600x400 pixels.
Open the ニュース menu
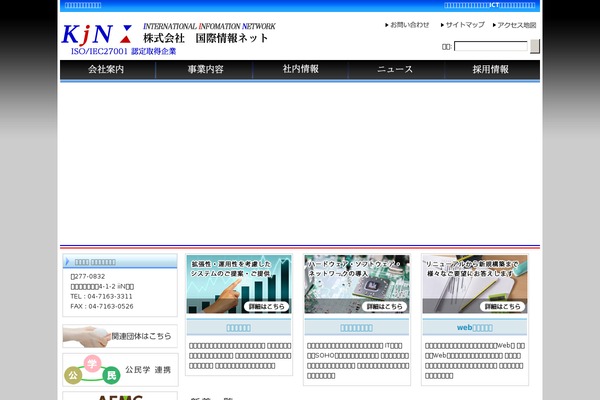pyautogui.click(x=395, y=69)
